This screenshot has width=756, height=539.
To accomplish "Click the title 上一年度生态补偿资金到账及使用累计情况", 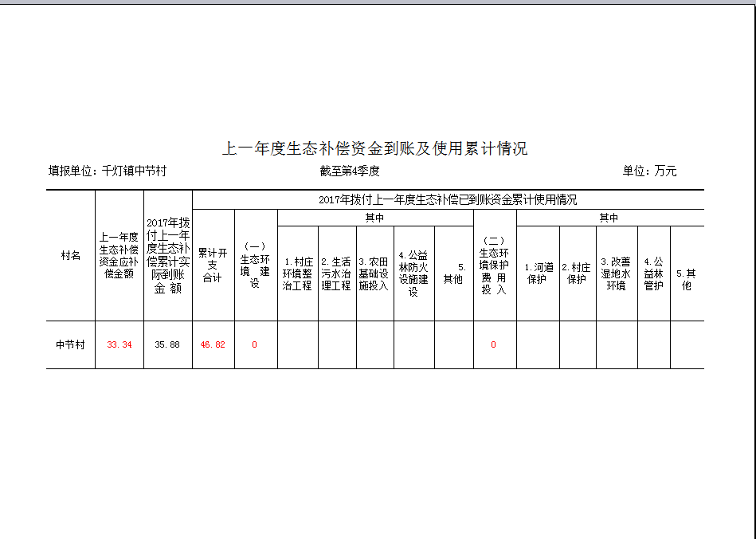I will tap(374, 149).
